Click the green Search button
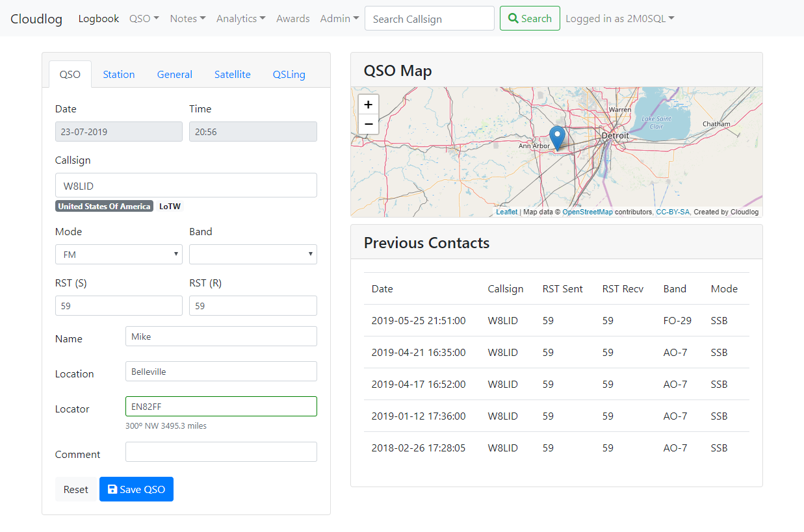The width and height of the screenshot is (804, 532). point(530,18)
